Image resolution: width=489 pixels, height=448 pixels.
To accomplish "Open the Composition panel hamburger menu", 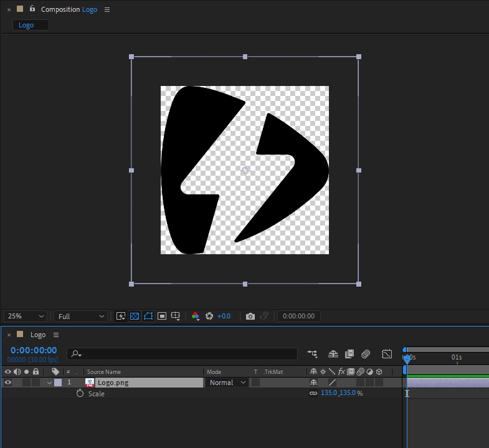I will tap(107, 10).
